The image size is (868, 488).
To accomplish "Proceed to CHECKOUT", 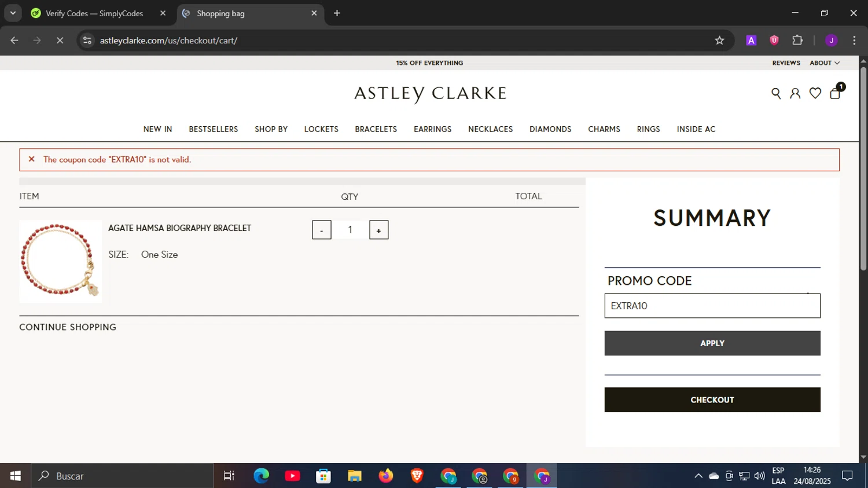I will tap(712, 400).
